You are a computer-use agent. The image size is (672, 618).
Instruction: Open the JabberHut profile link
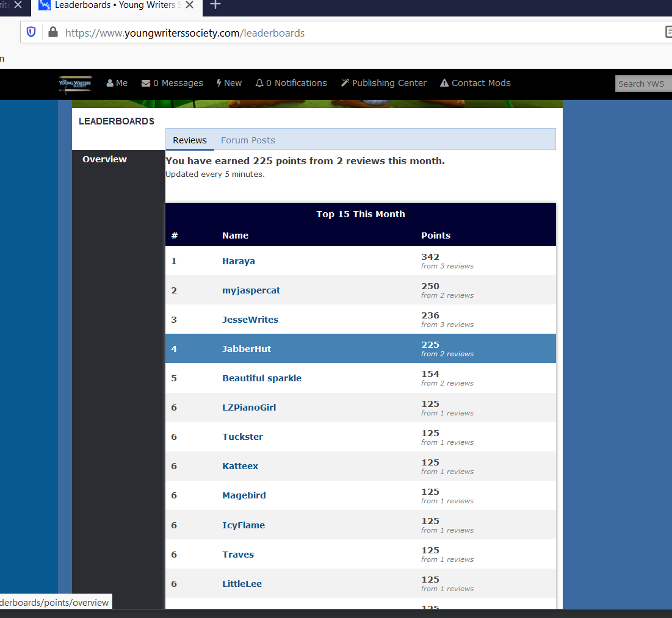coord(247,349)
